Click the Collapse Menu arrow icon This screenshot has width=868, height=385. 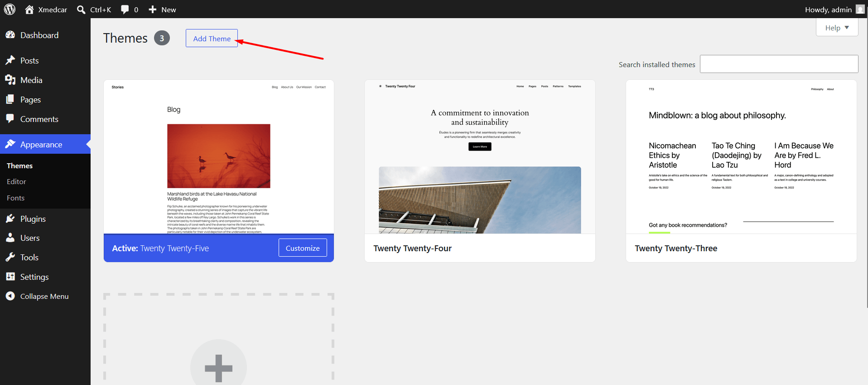tap(10, 296)
